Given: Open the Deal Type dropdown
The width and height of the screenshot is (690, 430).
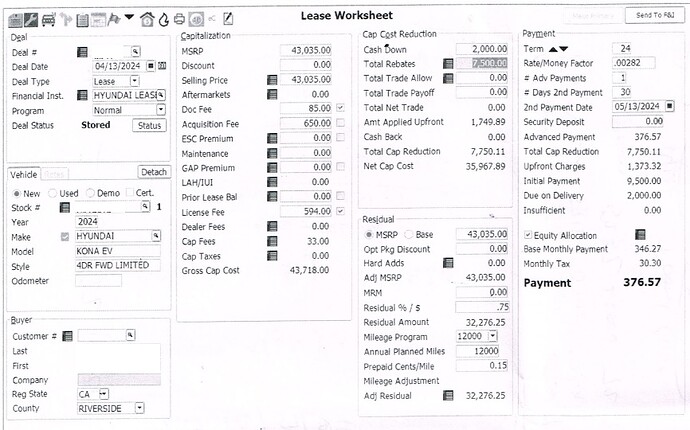Looking at the screenshot, I should click(136, 80).
